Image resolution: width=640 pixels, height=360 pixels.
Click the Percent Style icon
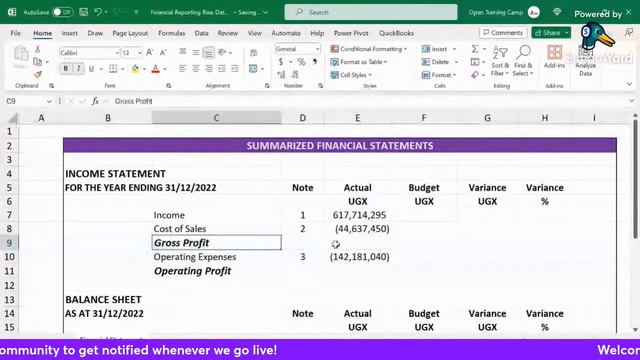click(x=301, y=62)
